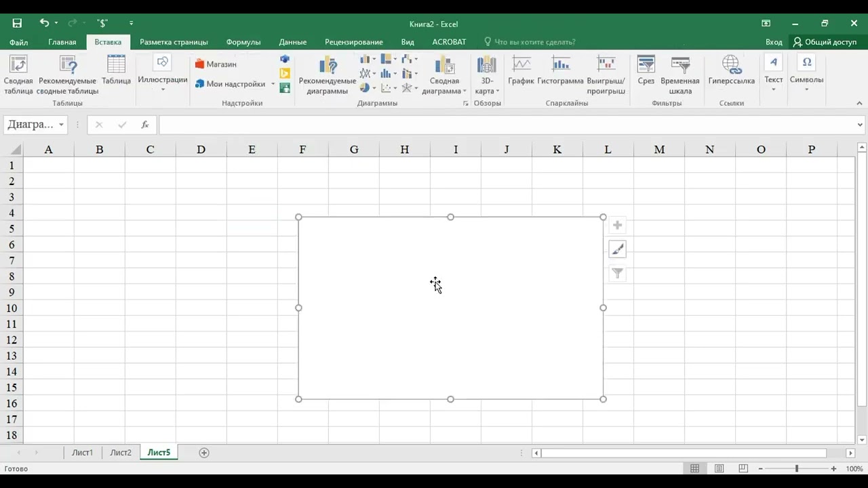Open the Formulas (Формулы) ribbon tab
Image resolution: width=868 pixels, height=488 pixels.
(243, 42)
